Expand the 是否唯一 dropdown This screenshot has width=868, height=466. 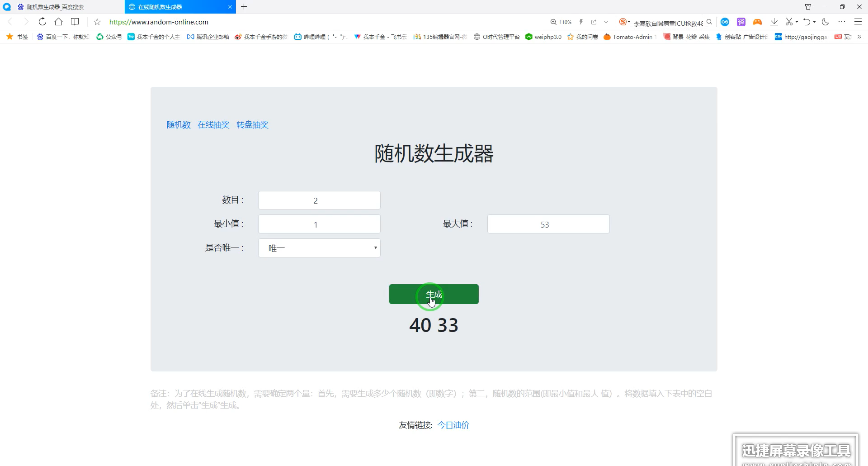click(x=319, y=248)
